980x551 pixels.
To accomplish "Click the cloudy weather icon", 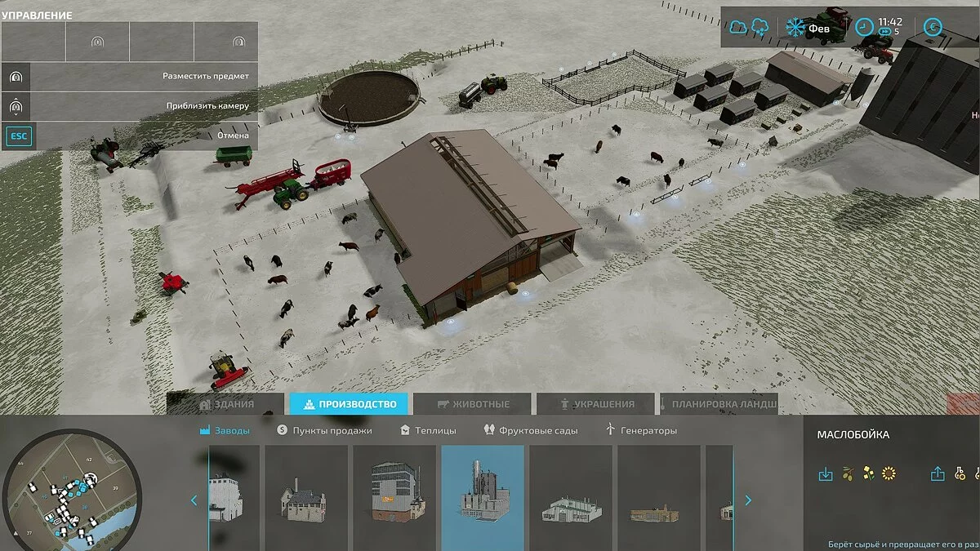I will (738, 27).
